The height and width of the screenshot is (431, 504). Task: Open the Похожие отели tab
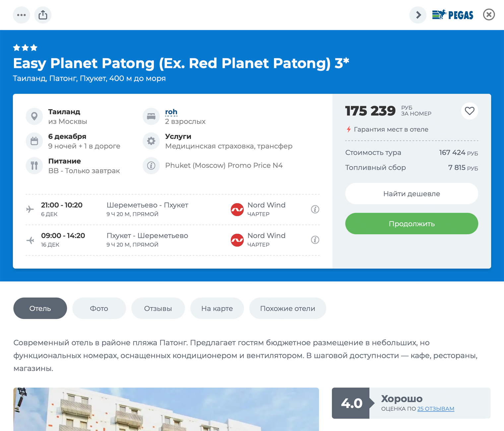pos(287,308)
